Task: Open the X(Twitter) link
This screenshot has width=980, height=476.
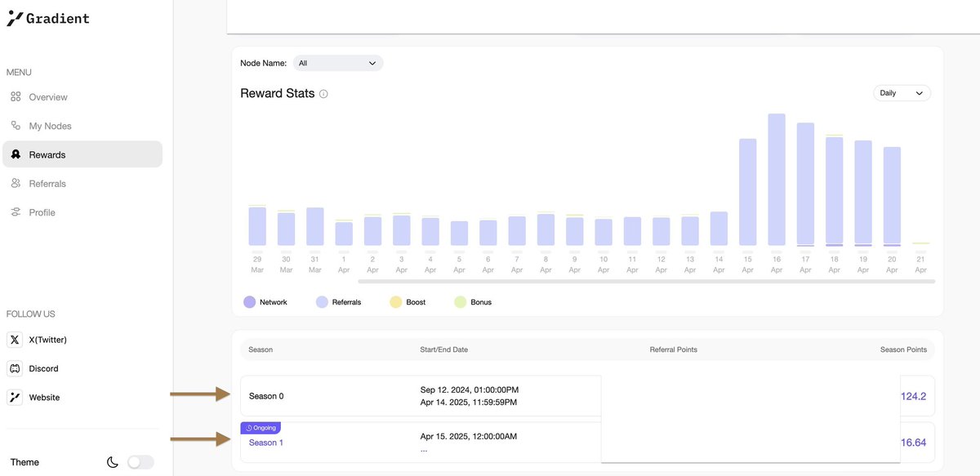Action: [x=48, y=340]
